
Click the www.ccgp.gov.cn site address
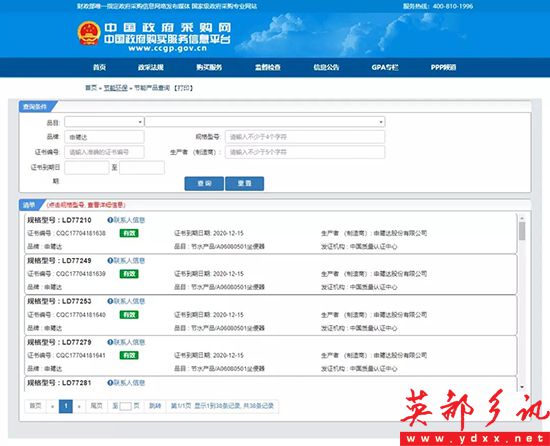[x=167, y=48]
